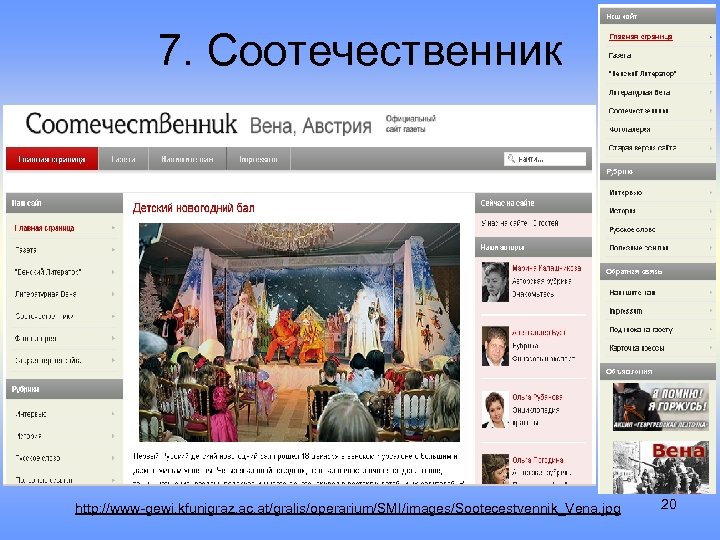Click the underlined Главная страница link in the tall menu strip
Screen dimensions: 720x540
pyautogui.click(x=641, y=37)
